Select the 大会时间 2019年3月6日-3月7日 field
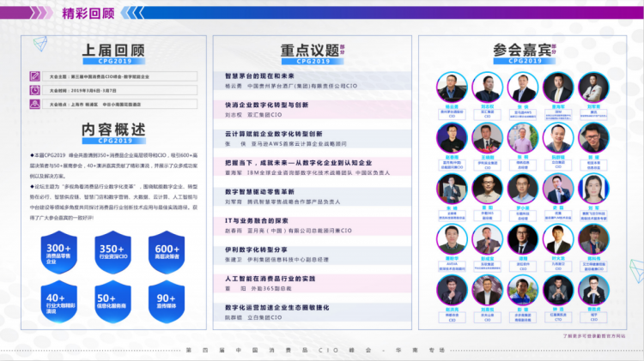Viewport: 644px width, 361px height. point(119,90)
